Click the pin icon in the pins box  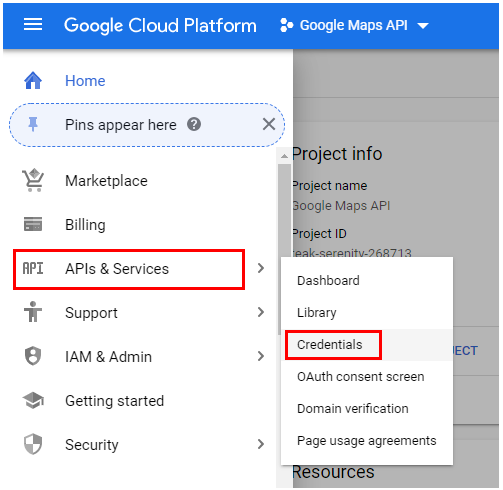[33, 124]
